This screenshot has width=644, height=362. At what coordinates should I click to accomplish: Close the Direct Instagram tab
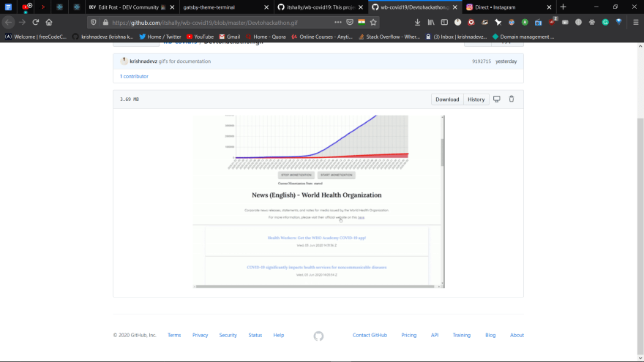549,7
